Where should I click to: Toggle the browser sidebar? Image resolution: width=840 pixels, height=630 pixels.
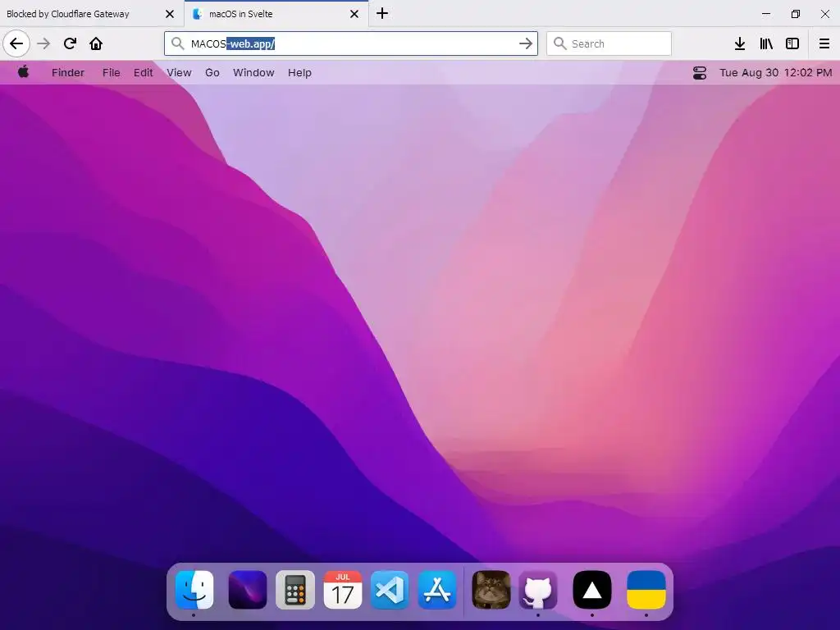pos(792,43)
